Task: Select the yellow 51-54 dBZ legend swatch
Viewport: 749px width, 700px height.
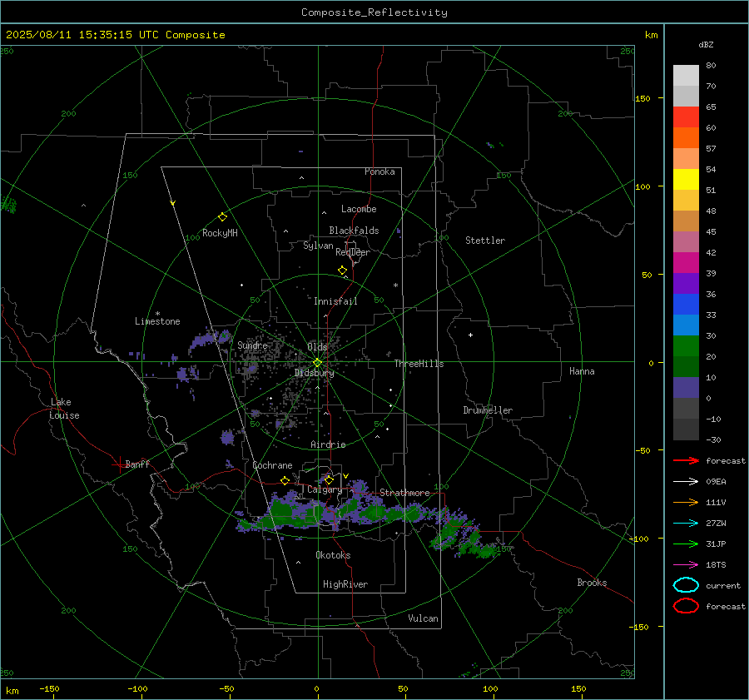Action: [686, 179]
